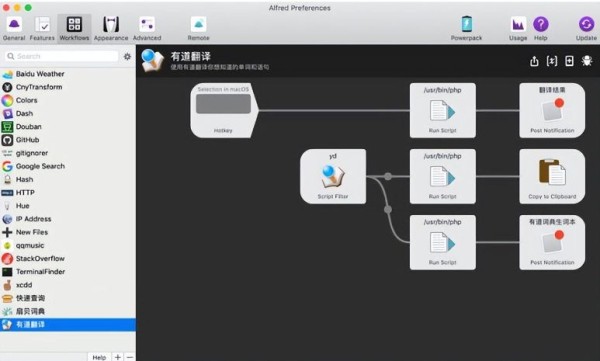Image resolution: width=600 pixels, height=361 pixels.
Task: Switch to the Appearance tab
Action: 111,29
